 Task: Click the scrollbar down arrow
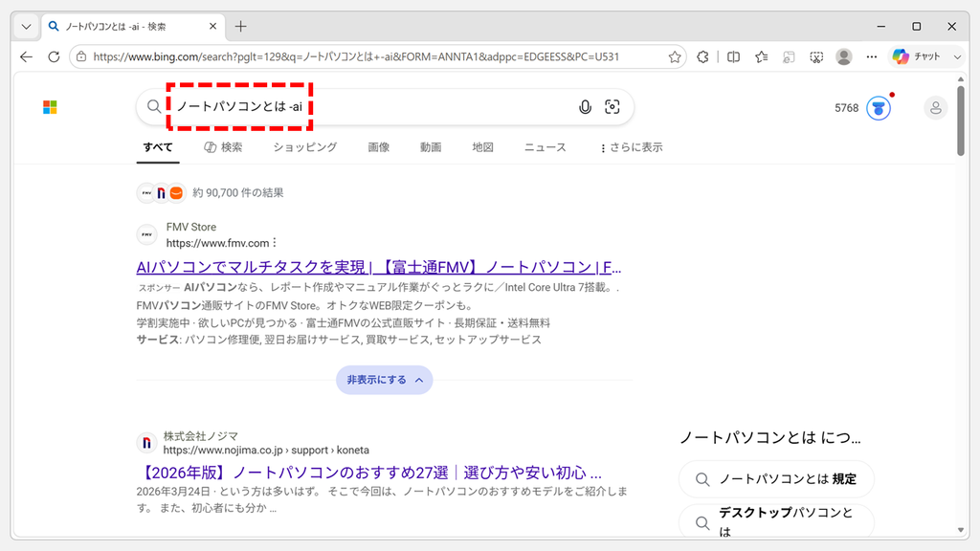961,530
